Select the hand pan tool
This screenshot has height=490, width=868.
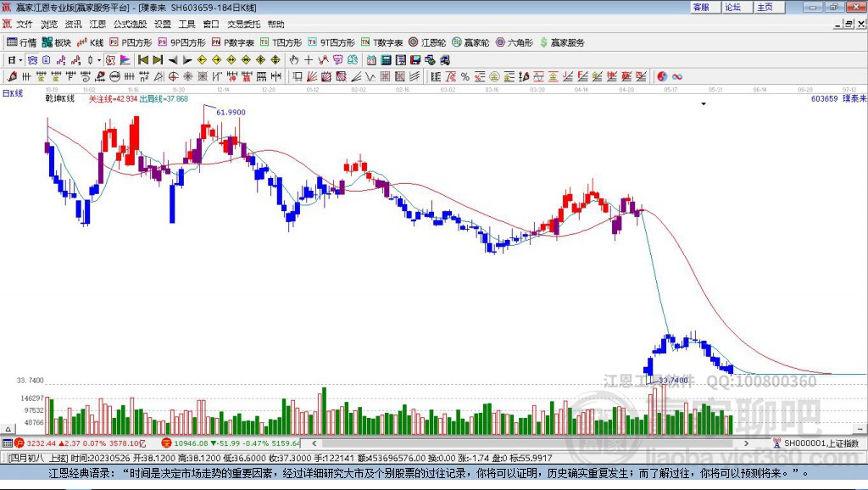tap(294, 60)
